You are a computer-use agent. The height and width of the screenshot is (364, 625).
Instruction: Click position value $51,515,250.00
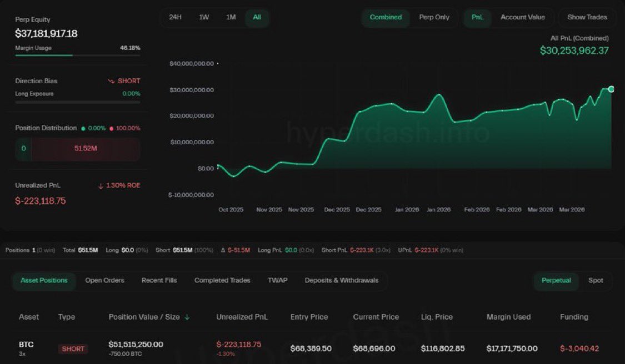[136, 345]
